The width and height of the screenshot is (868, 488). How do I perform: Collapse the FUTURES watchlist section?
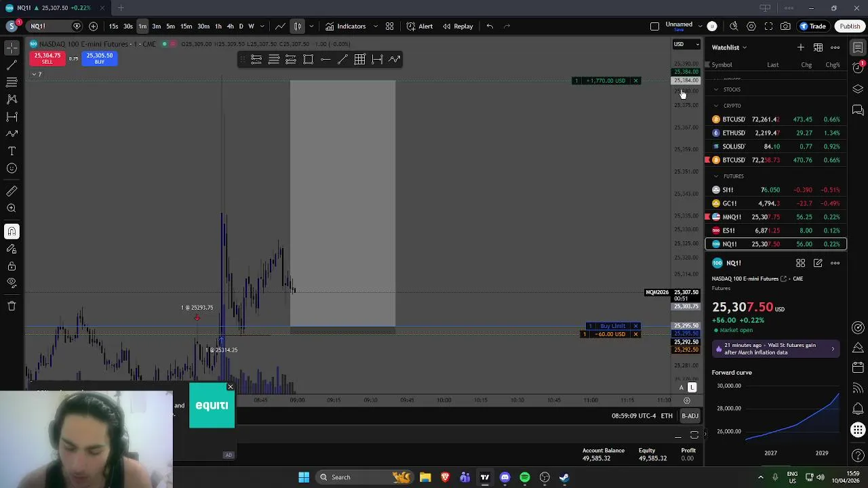tap(716, 176)
